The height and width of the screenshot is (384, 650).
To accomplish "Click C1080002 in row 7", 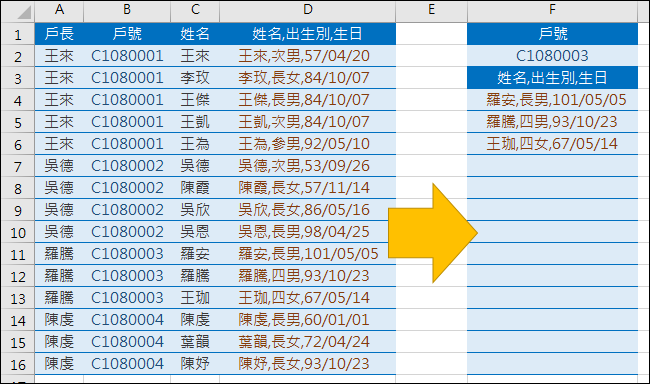I will click(x=127, y=166).
